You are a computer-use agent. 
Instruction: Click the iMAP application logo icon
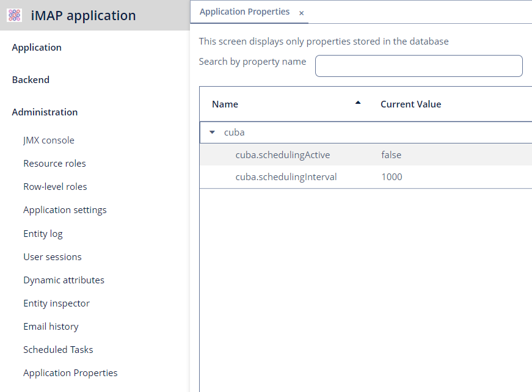pos(14,15)
